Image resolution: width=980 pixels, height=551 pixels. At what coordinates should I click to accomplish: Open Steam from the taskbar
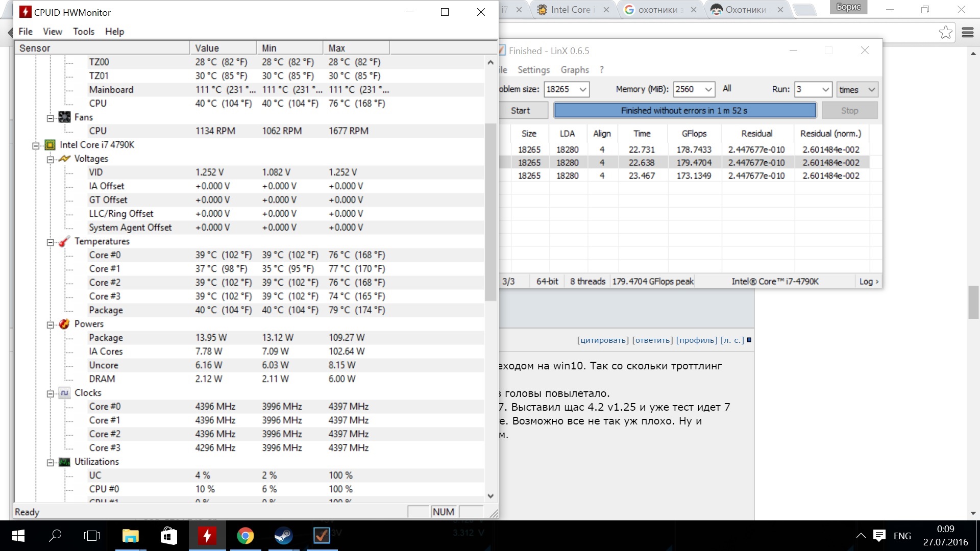click(x=283, y=536)
